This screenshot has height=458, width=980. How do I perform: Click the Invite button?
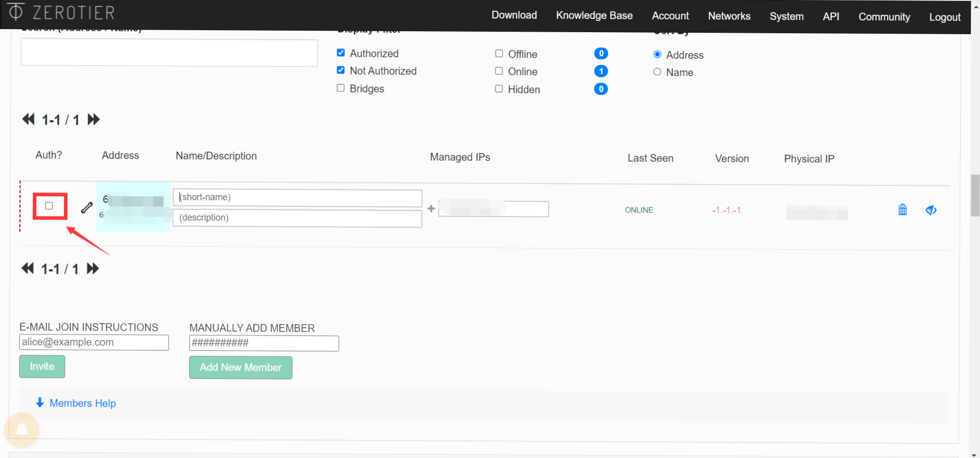click(x=42, y=367)
